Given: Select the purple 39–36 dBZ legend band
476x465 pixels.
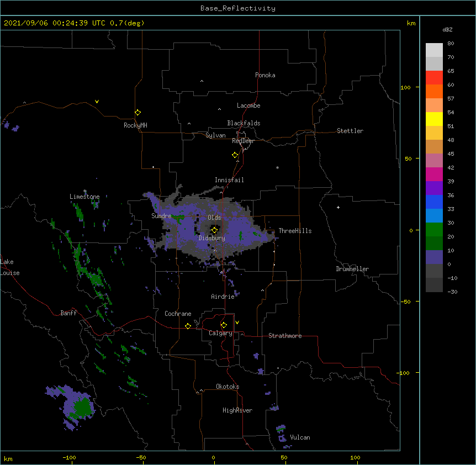Looking at the screenshot, I should [x=434, y=188].
